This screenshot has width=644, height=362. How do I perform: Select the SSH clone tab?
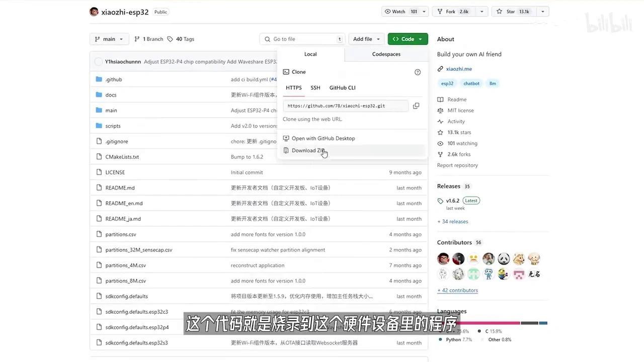[315, 88]
